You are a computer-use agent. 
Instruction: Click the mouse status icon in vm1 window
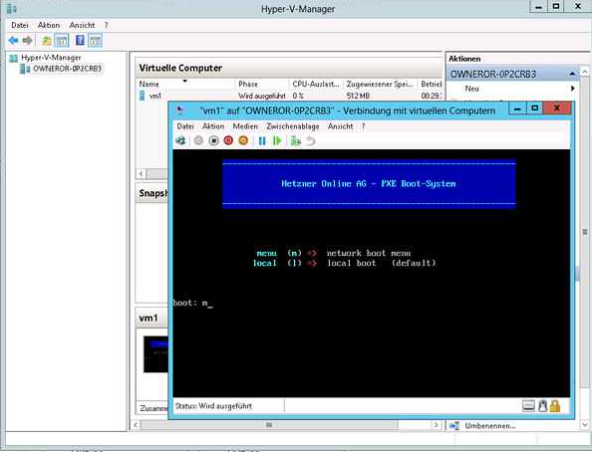(543, 406)
